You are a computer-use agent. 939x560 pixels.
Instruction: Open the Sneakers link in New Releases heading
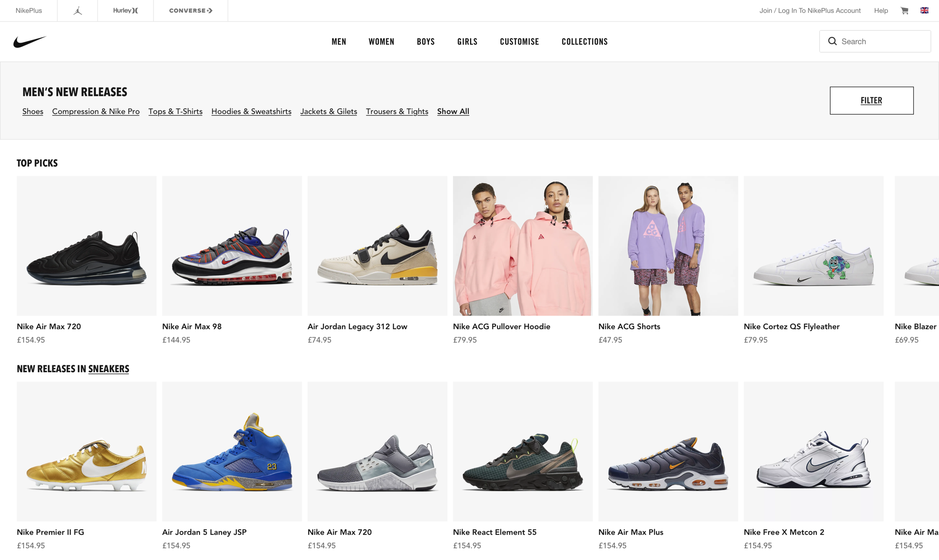(109, 369)
